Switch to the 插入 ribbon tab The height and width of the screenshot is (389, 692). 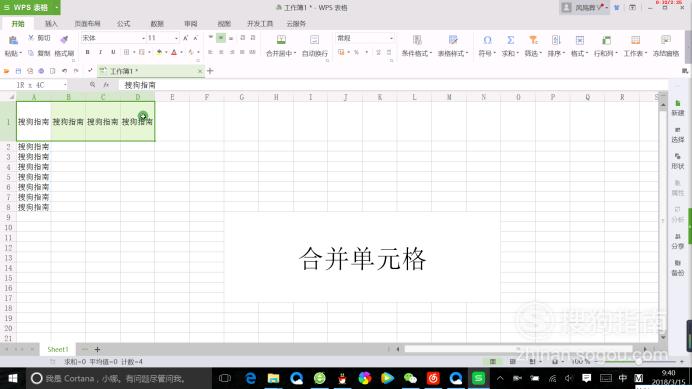51,23
